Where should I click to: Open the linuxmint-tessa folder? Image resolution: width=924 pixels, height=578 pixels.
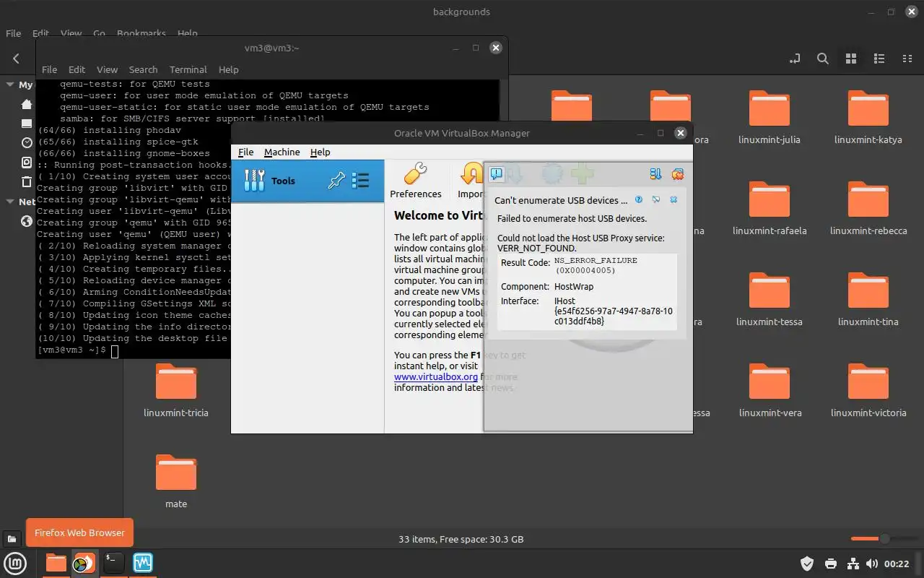point(770,298)
